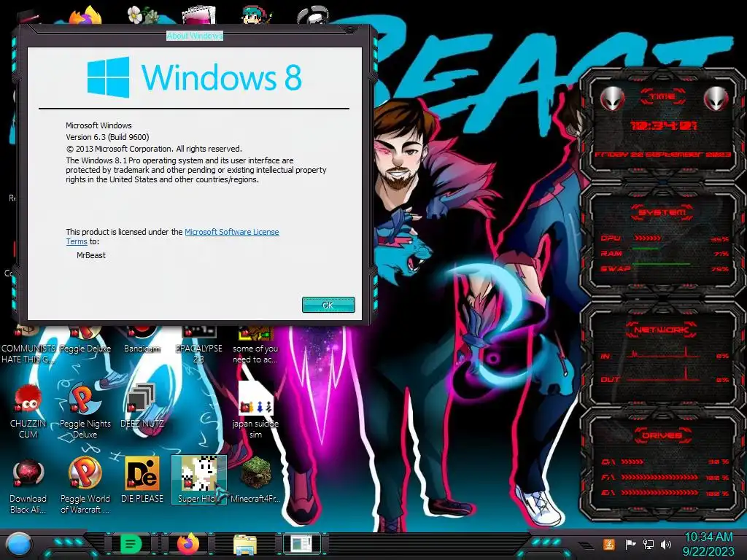Switch to the active About Windows taskbar item

coord(301,544)
